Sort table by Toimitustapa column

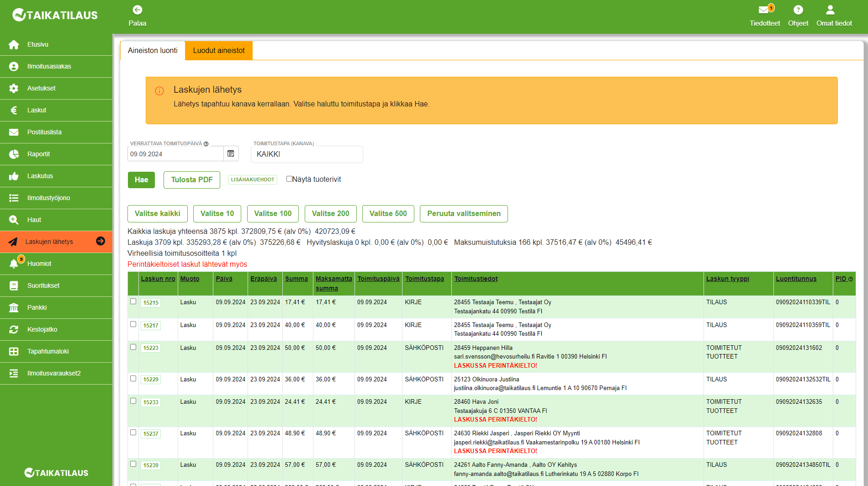pyautogui.click(x=424, y=279)
